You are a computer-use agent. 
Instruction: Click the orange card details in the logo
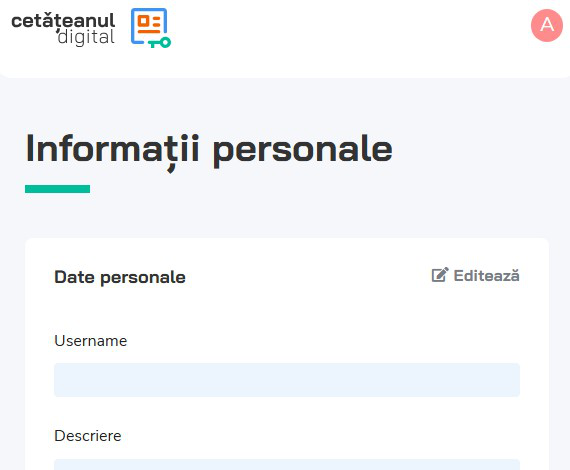tap(149, 24)
